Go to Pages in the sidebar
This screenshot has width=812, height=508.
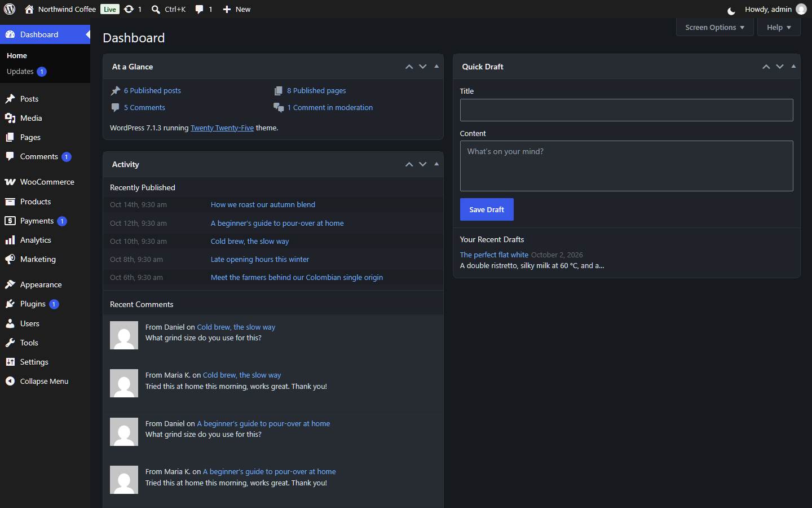45,137
